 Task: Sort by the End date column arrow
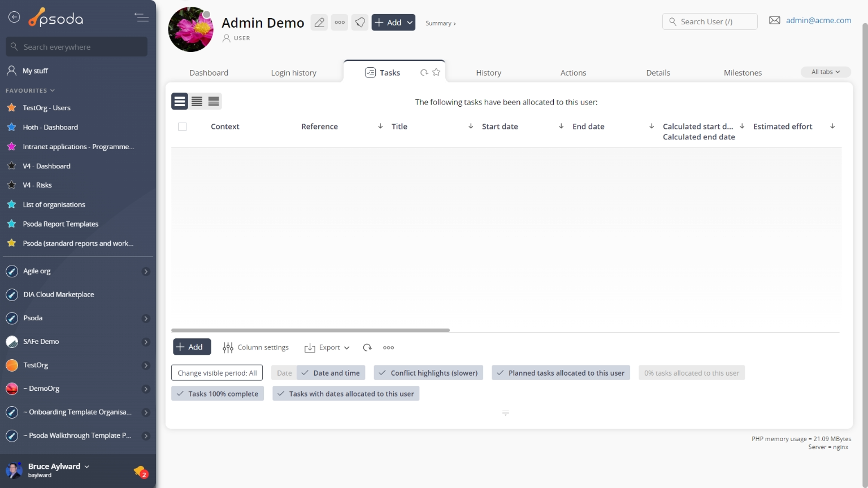pos(652,126)
